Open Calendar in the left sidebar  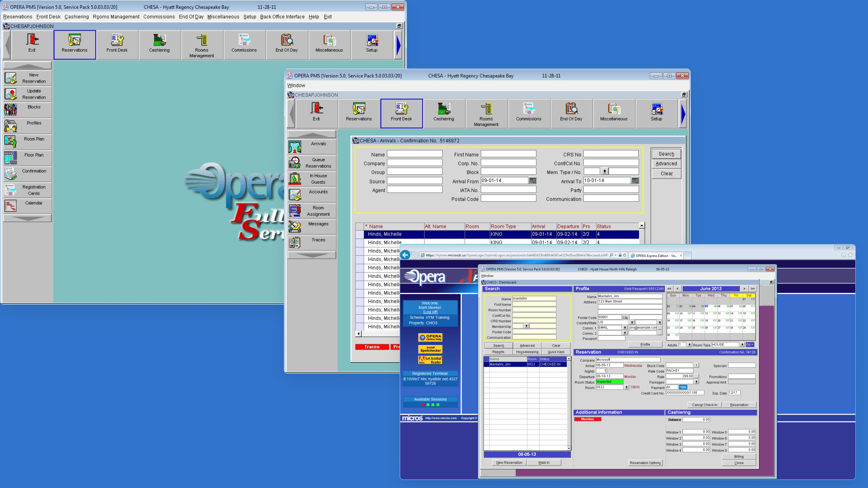(28, 206)
